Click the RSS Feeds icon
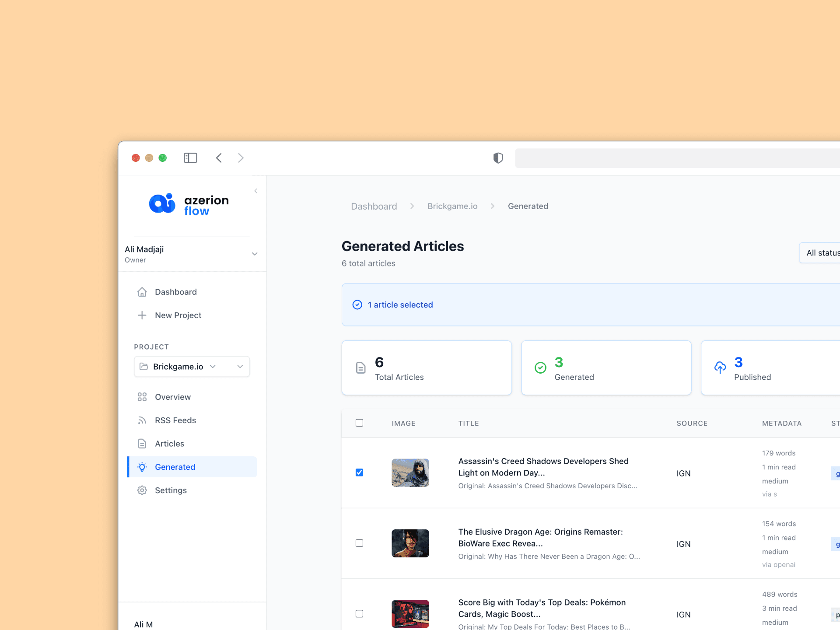This screenshot has width=840, height=630. click(x=142, y=420)
